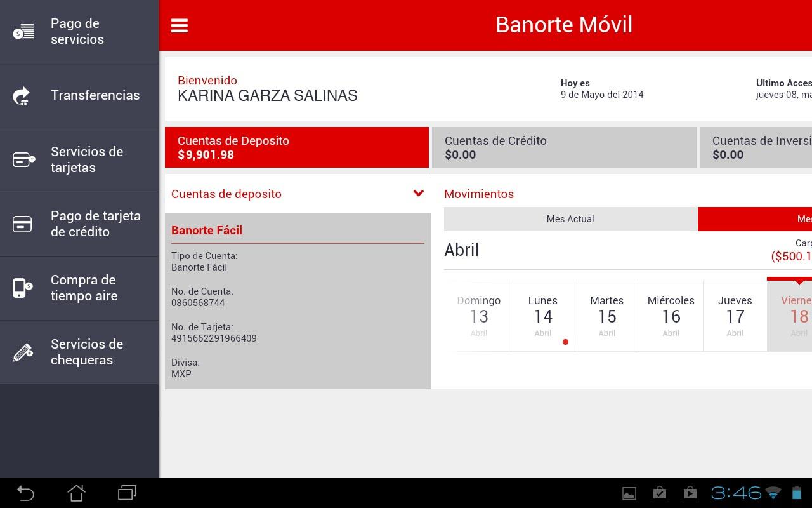Toggle the hamburger menu in header

coord(180,25)
